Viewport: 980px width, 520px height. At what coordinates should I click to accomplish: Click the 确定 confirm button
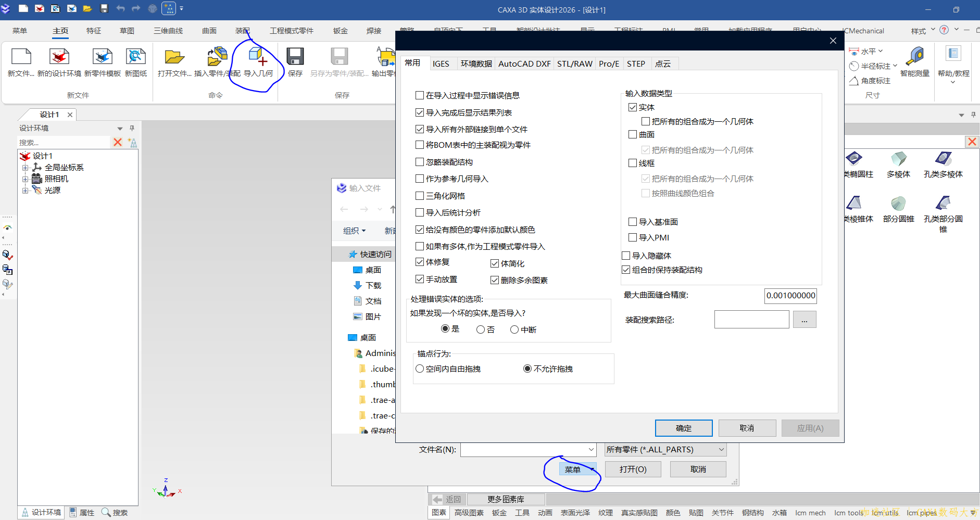(x=684, y=427)
